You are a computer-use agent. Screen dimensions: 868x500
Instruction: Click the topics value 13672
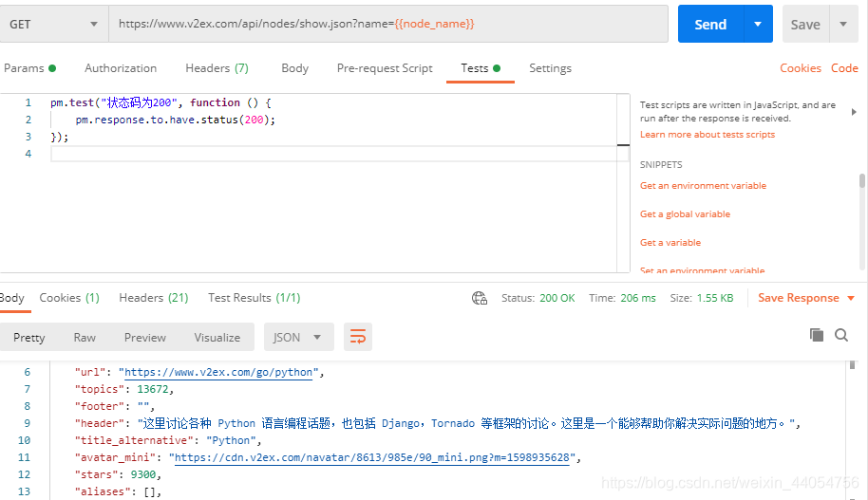tap(152, 389)
